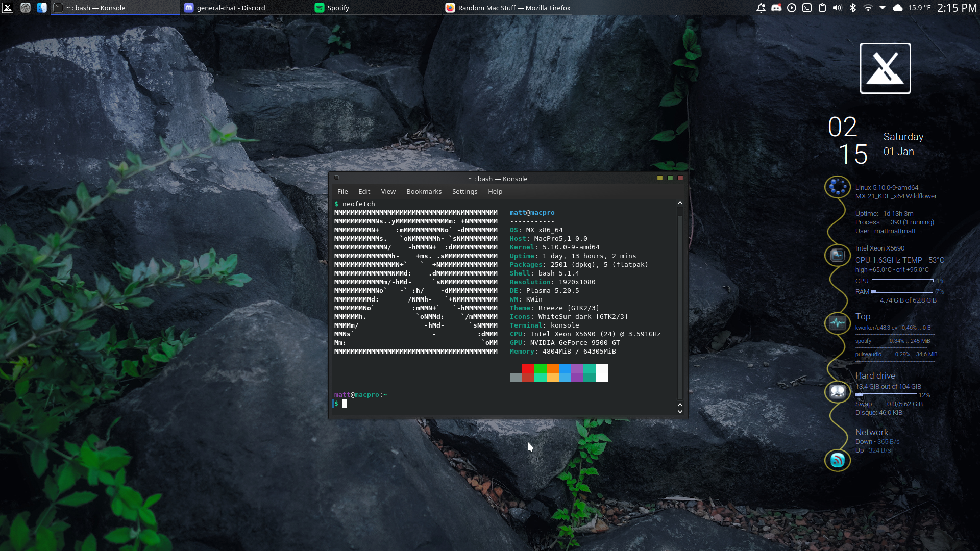Expand hidden system tray icons arrow
Viewport: 980px width, 551px height.
883,8
